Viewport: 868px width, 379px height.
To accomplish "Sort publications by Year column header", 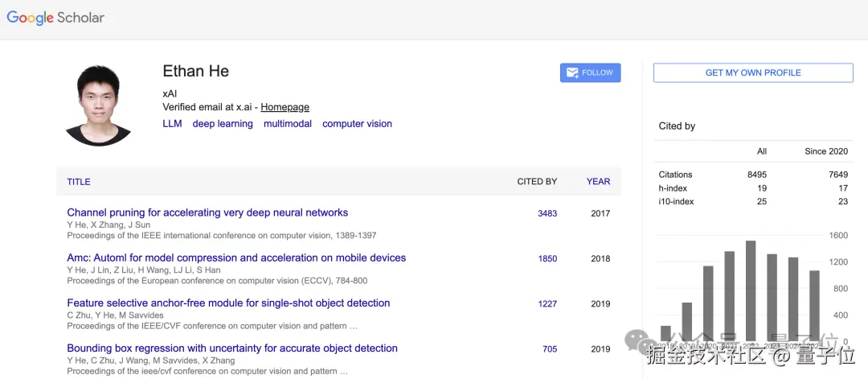I will pyautogui.click(x=598, y=182).
